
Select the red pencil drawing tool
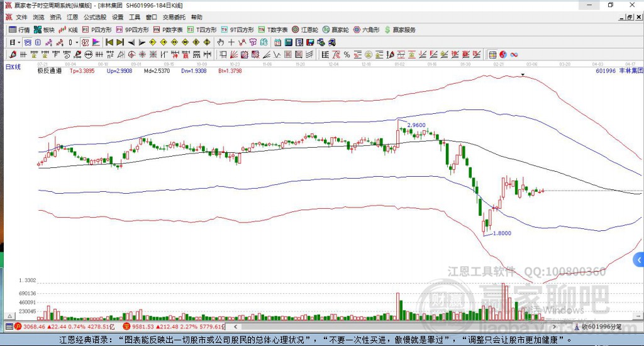(x=13, y=55)
